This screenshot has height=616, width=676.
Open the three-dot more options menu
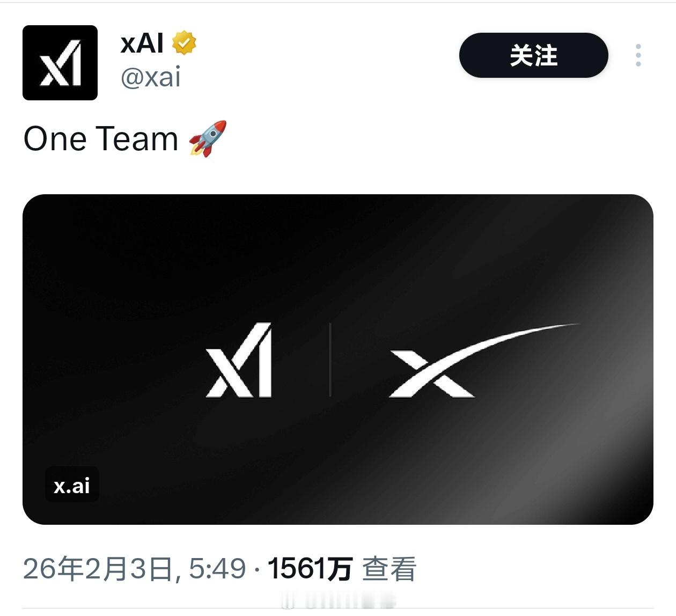pos(638,55)
